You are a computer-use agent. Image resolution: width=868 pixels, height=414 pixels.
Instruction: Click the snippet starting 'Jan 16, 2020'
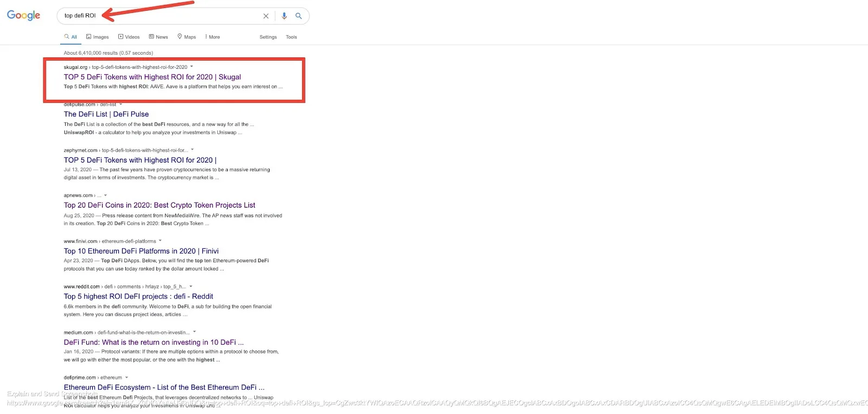coord(171,355)
